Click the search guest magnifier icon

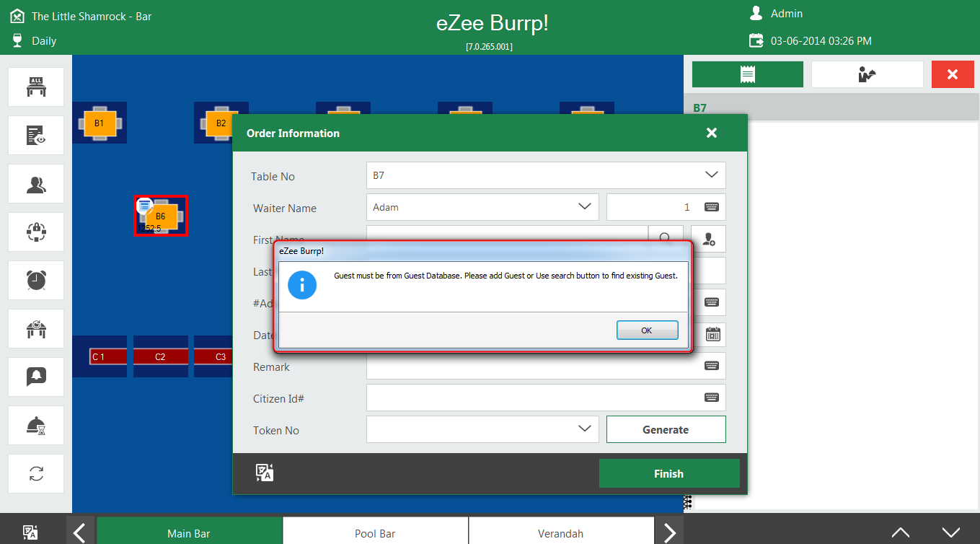pyautogui.click(x=666, y=238)
